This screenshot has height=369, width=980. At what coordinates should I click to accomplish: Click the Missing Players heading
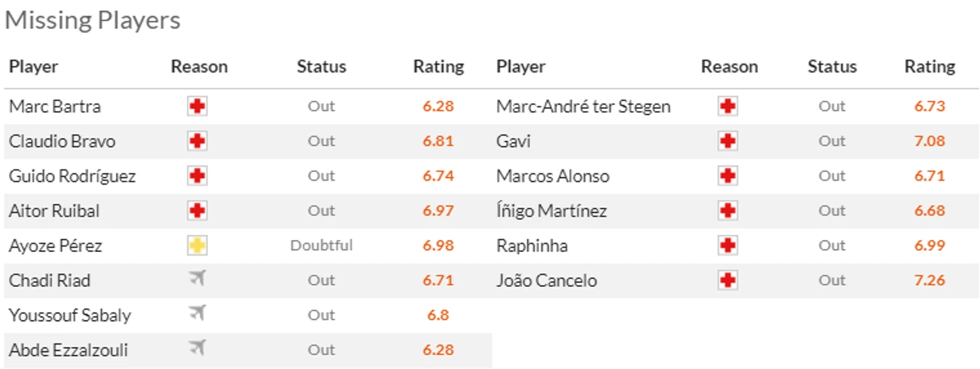[x=93, y=20]
